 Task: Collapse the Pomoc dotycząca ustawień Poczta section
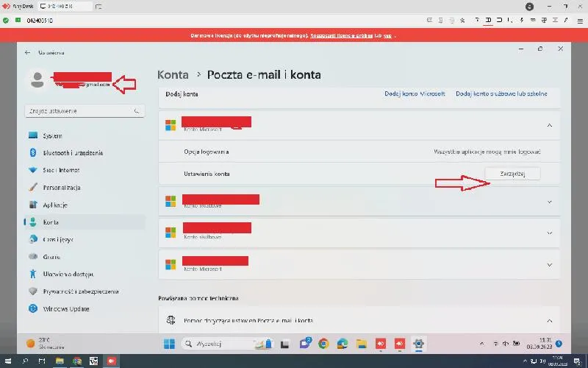pos(549,321)
